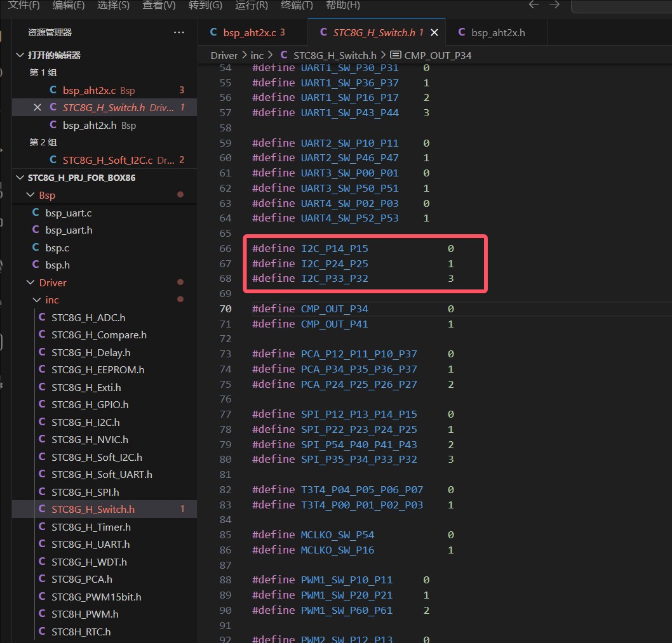The width and height of the screenshot is (672, 643).
Task: Open the Explorer more actions ellipsis
Action: (x=178, y=32)
